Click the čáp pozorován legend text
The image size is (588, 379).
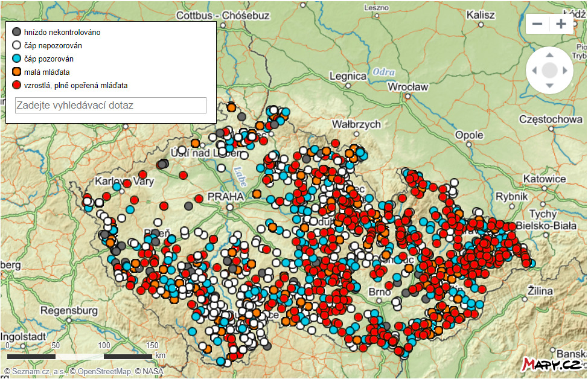pyautogui.click(x=49, y=59)
